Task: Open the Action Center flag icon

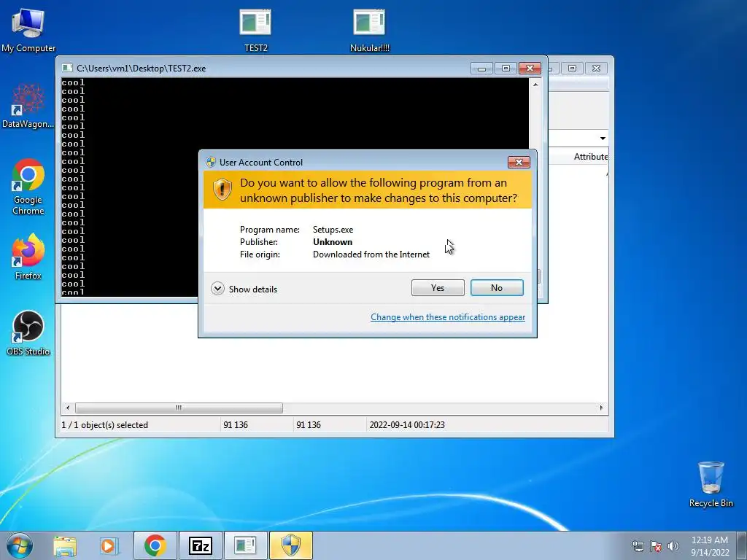Action: [656, 546]
